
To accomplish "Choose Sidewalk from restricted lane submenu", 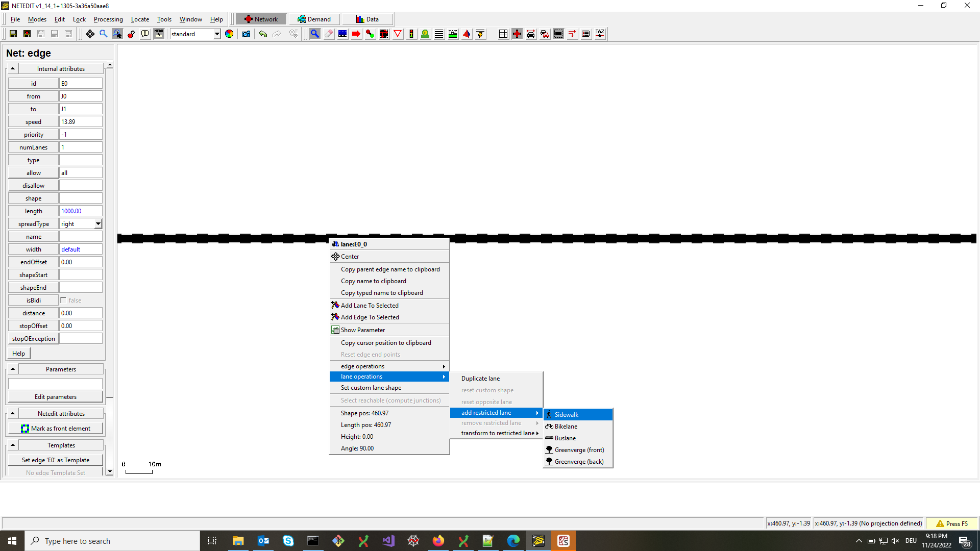I will click(567, 414).
